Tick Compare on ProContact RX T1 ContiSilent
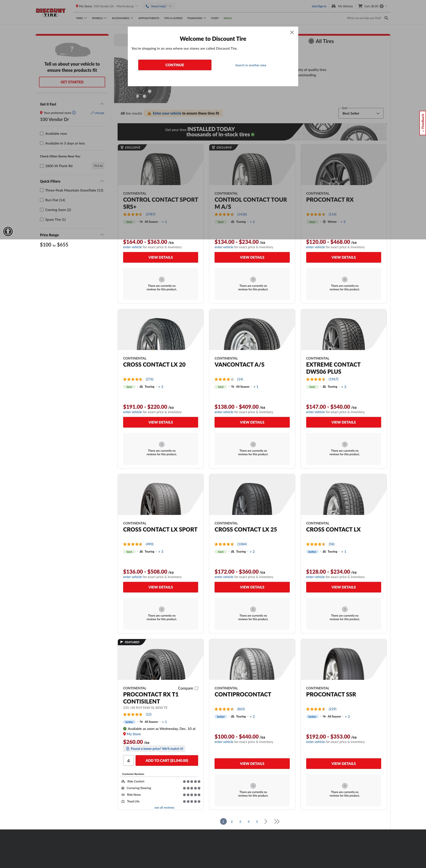The image size is (426, 868). coord(196,688)
